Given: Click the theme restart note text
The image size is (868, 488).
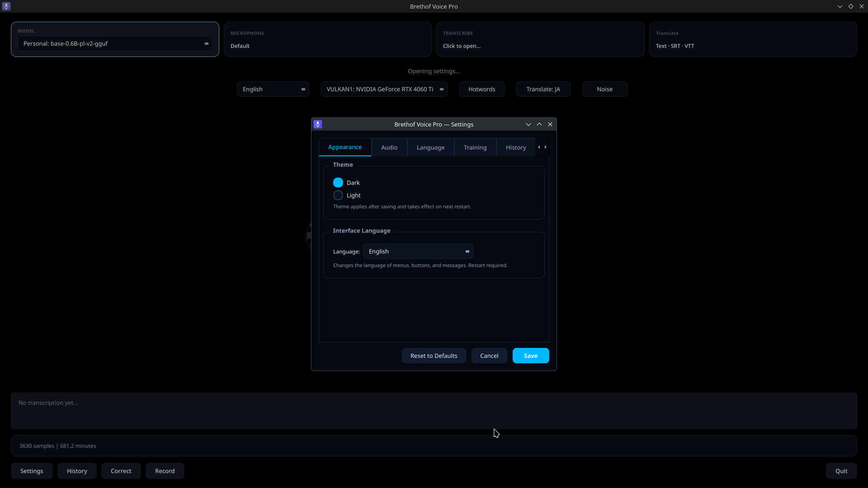Looking at the screenshot, I should (x=402, y=206).
